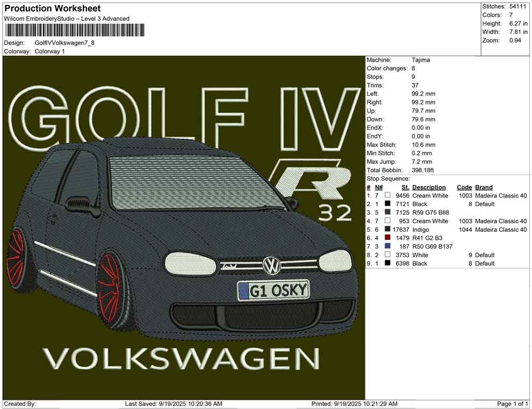Click the Colors value 7
532x409 pixels.
[511, 15]
